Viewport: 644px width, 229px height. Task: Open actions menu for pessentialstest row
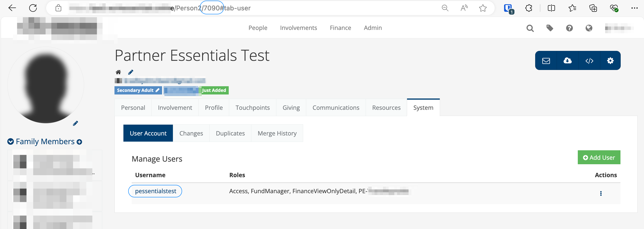pyautogui.click(x=601, y=193)
